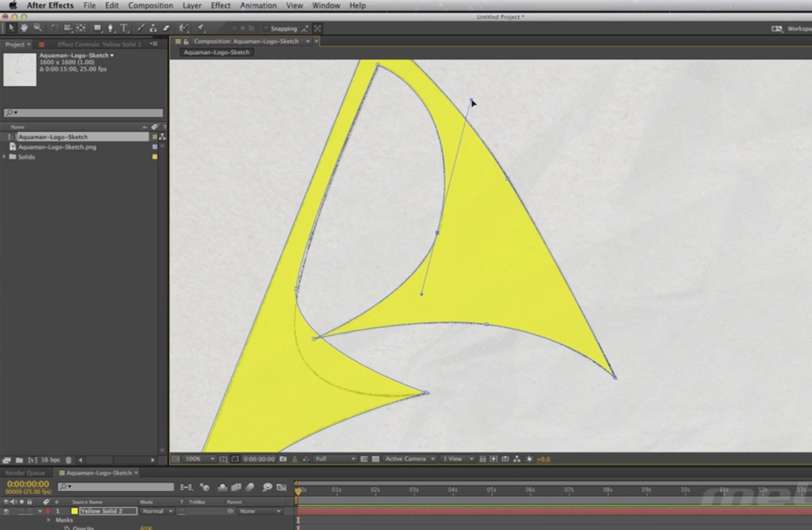Toggle motion blur for the timeline
The height and width of the screenshot is (530, 812).
click(x=250, y=487)
